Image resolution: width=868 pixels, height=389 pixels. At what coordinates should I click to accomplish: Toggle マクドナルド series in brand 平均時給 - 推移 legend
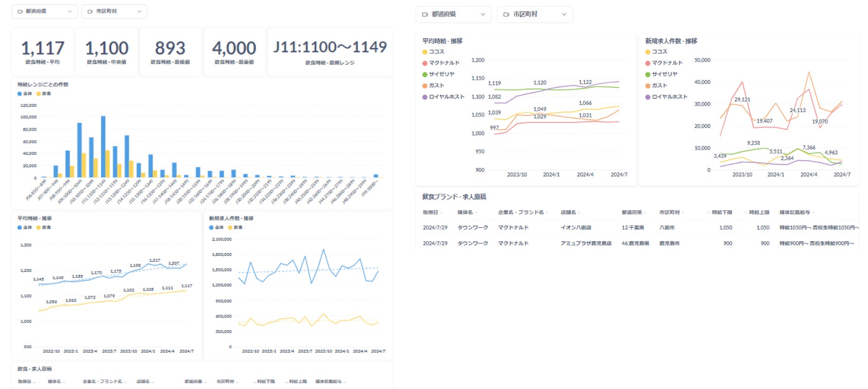441,63
